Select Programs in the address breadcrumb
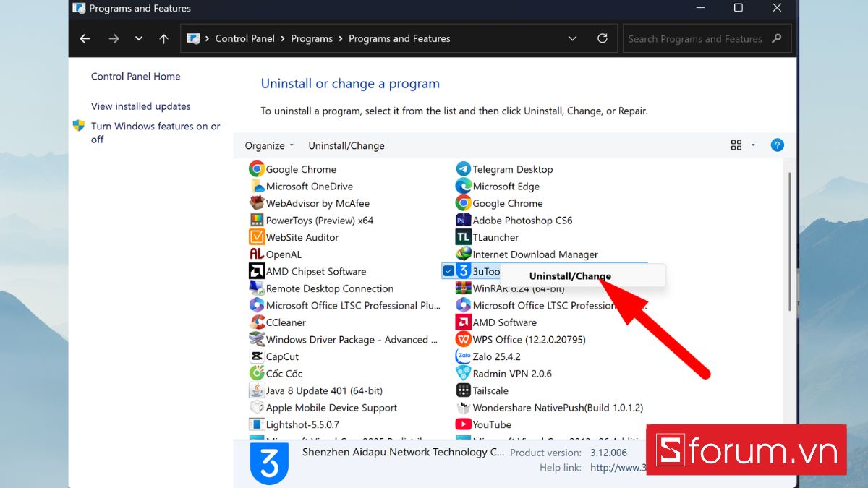The image size is (868, 488). [312, 38]
